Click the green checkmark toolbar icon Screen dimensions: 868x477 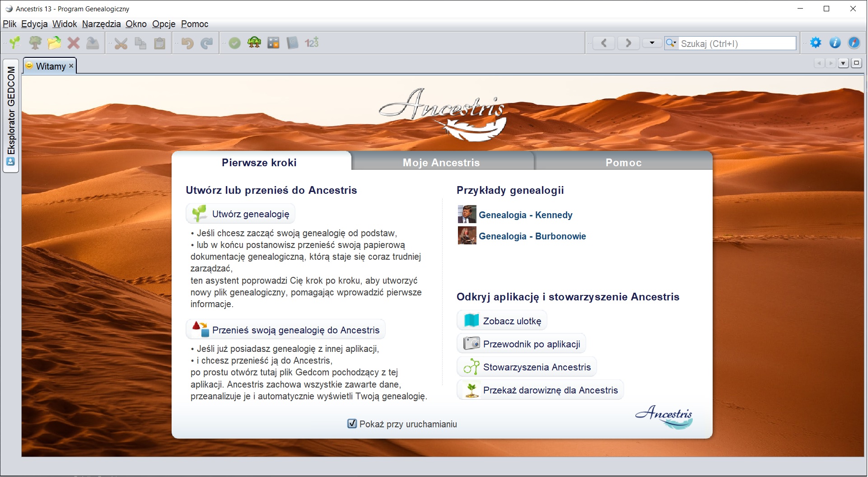pyautogui.click(x=234, y=43)
